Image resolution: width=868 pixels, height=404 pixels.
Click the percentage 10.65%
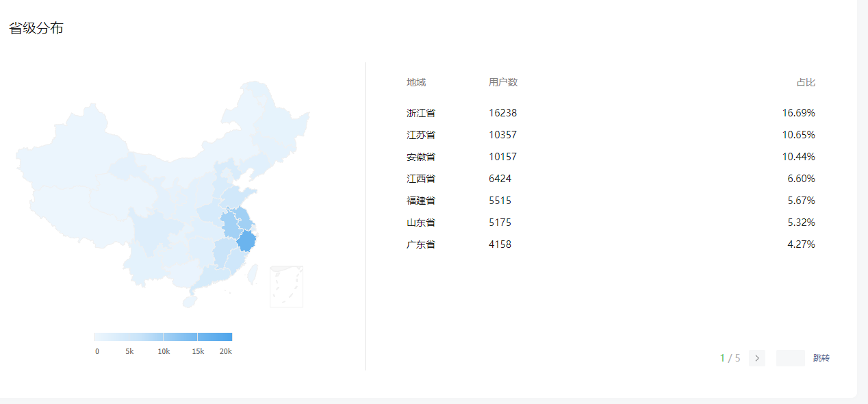pyautogui.click(x=799, y=135)
